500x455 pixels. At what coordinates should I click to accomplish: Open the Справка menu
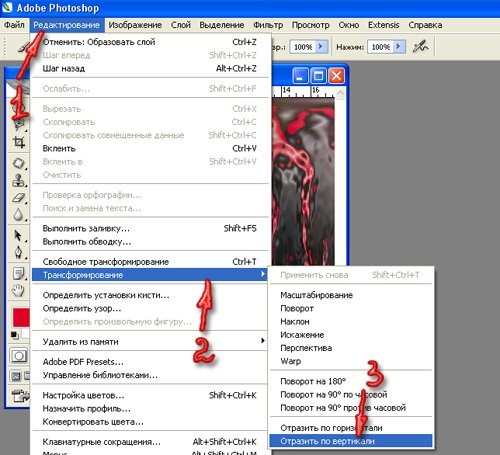pyautogui.click(x=425, y=25)
